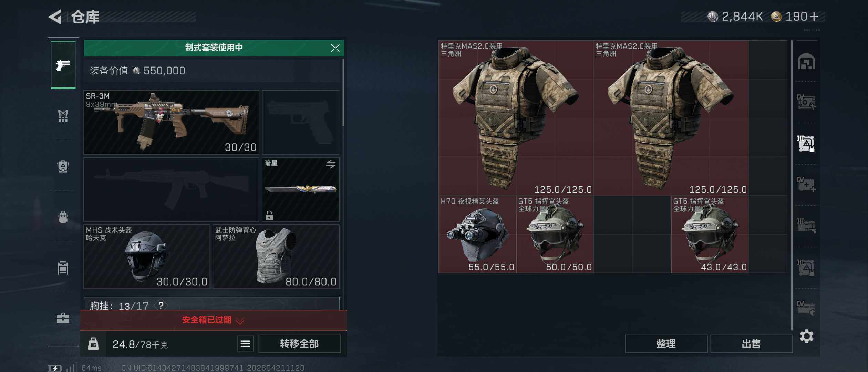Go back using the arrow beside 仓库
The width and height of the screenshot is (868, 372).
click(x=55, y=17)
